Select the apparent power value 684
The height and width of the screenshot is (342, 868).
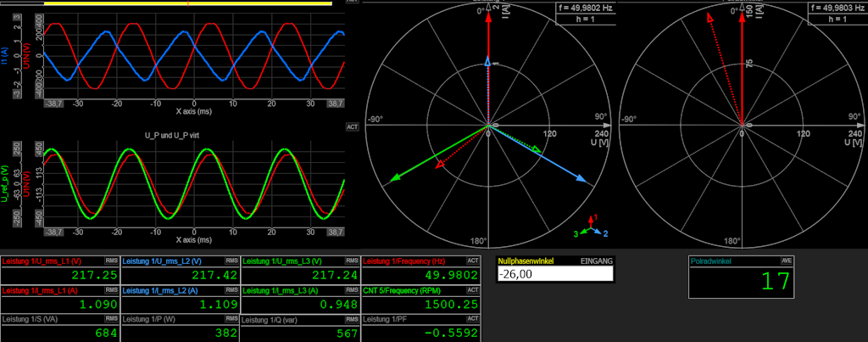pos(106,334)
